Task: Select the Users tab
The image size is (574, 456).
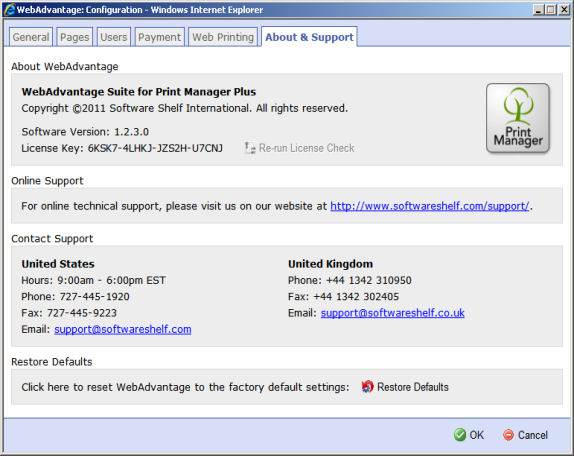Action: pos(113,37)
